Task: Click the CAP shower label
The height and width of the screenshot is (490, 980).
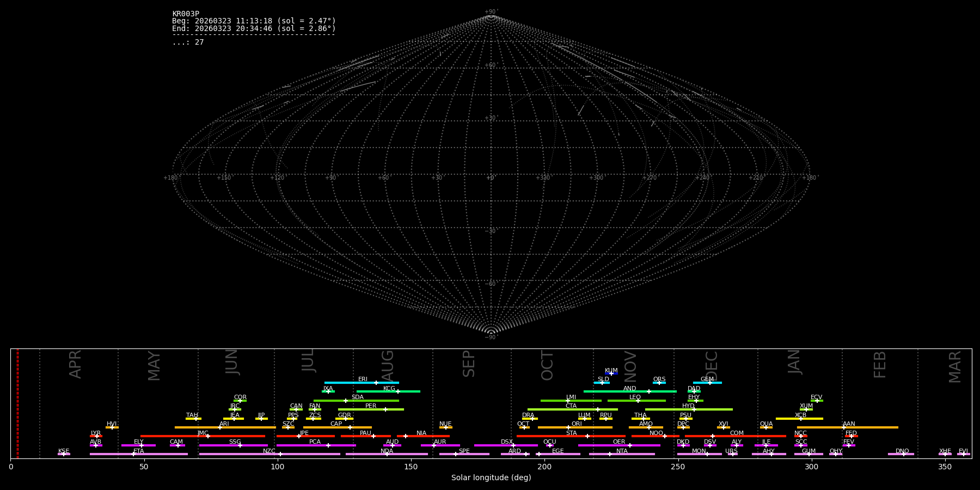Action: click(336, 424)
